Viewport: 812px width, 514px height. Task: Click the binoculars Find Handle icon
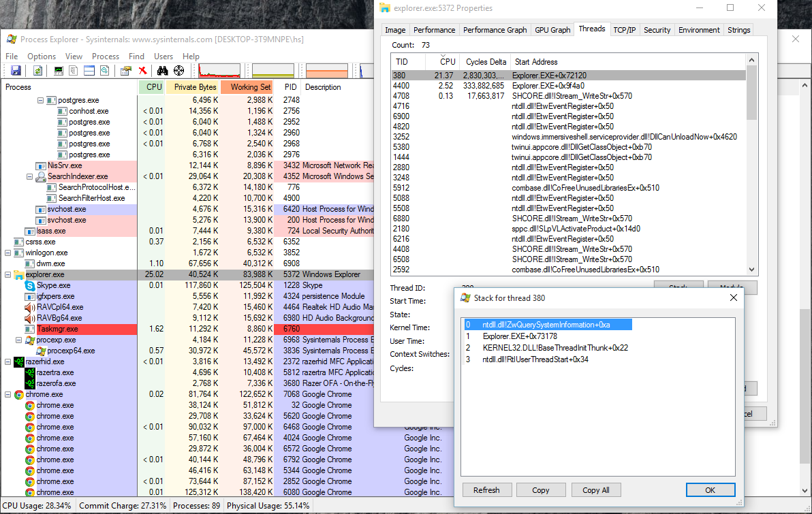click(x=163, y=71)
